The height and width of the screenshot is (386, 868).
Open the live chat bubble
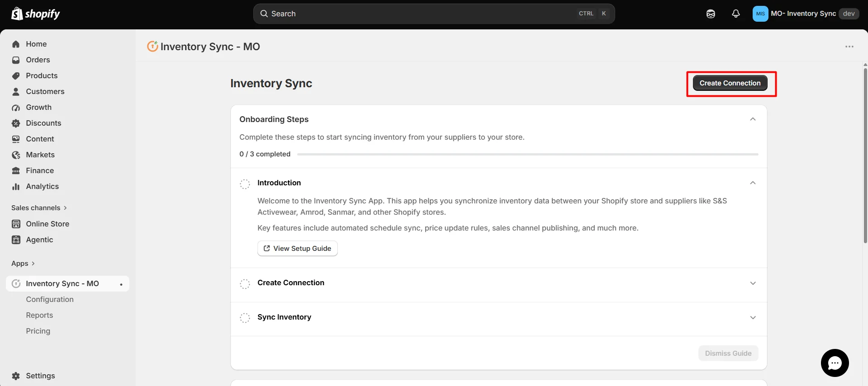pos(835,363)
